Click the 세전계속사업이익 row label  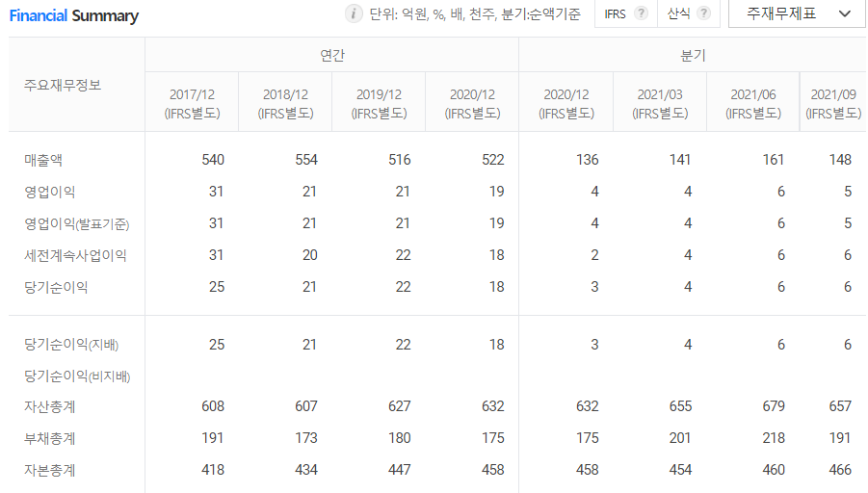pyautogui.click(x=75, y=255)
